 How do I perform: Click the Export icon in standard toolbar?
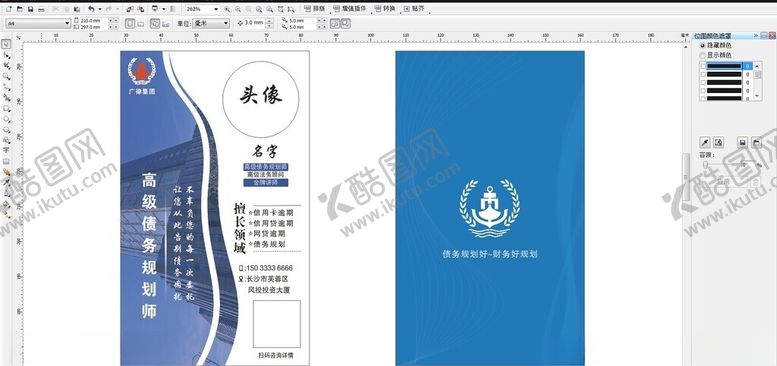(141, 9)
